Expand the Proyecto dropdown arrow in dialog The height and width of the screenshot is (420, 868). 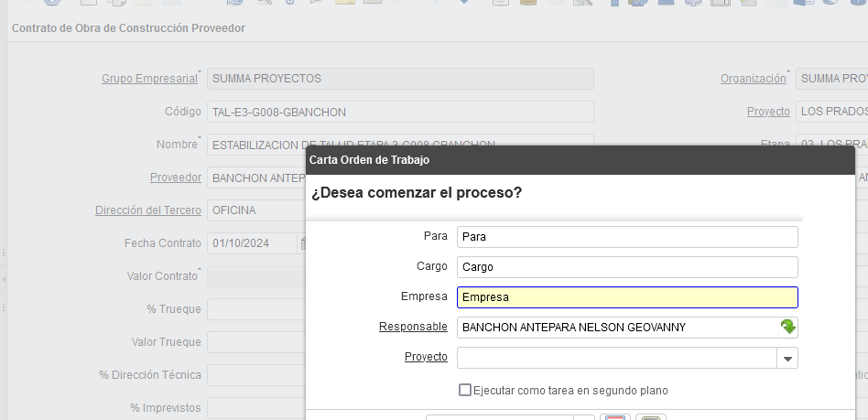pyautogui.click(x=787, y=358)
